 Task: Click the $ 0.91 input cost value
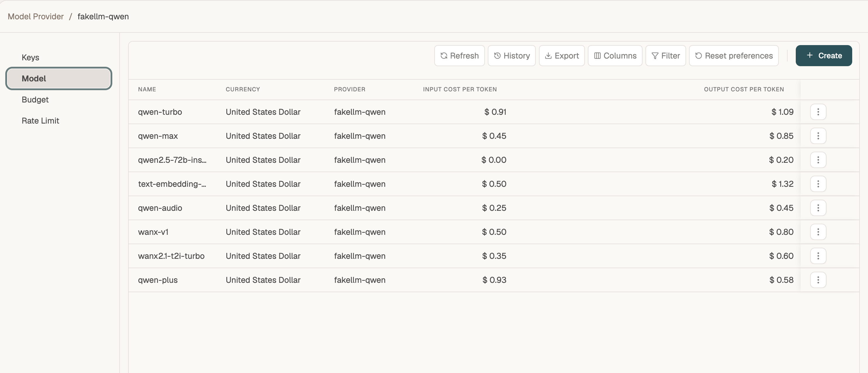coord(495,112)
